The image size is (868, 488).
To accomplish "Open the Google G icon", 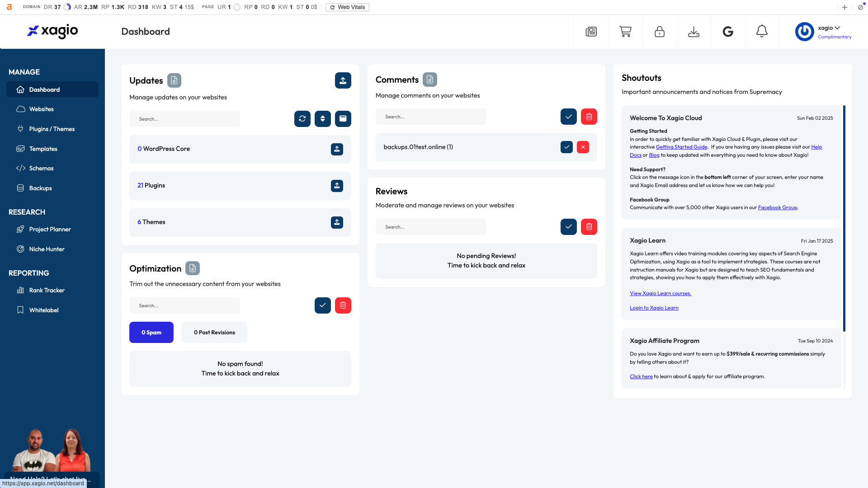I will (728, 32).
